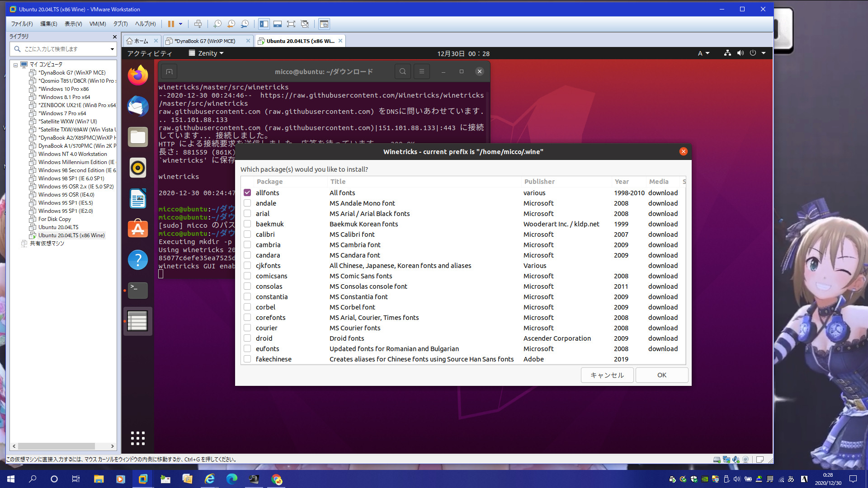Open the Files app in the dock

pyautogui.click(x=138, y=137)
